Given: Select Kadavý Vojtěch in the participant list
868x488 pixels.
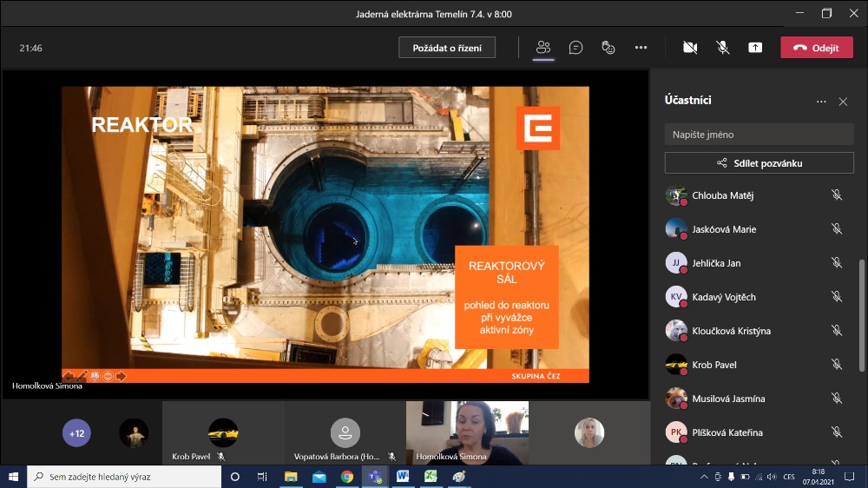Looking at the screenshot, I should click(724, 297).
